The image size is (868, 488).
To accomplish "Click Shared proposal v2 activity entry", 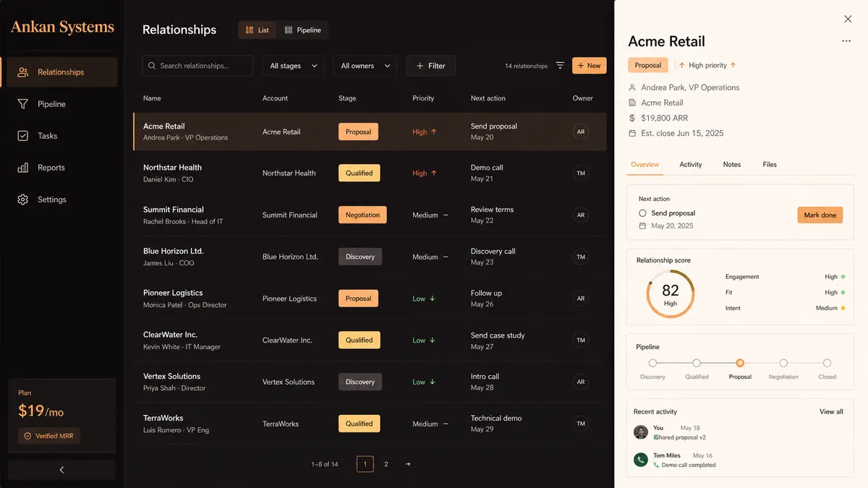I will point(680,437).
